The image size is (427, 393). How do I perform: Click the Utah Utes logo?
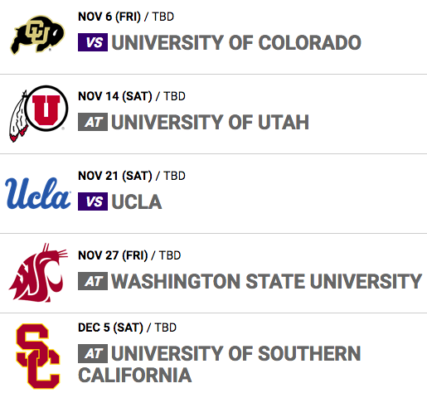(x=39, y=114)
